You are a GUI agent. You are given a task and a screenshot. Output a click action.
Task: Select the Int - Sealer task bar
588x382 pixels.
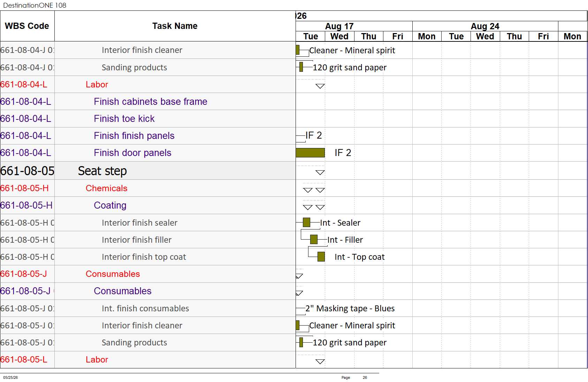306,223
